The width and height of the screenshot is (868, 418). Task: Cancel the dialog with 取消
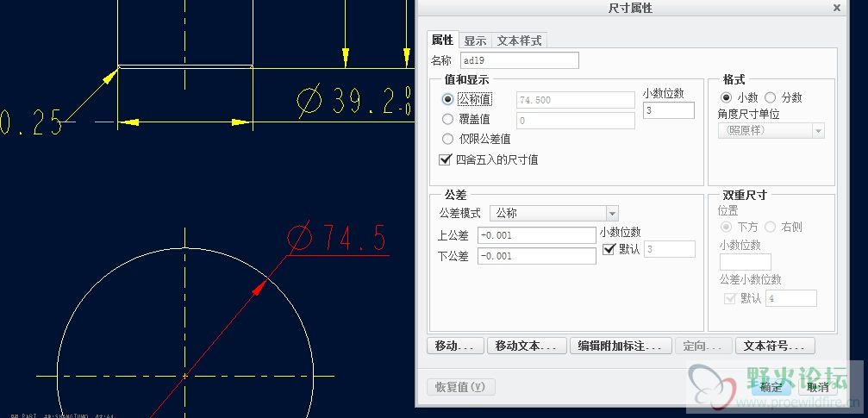pos(818,387)
